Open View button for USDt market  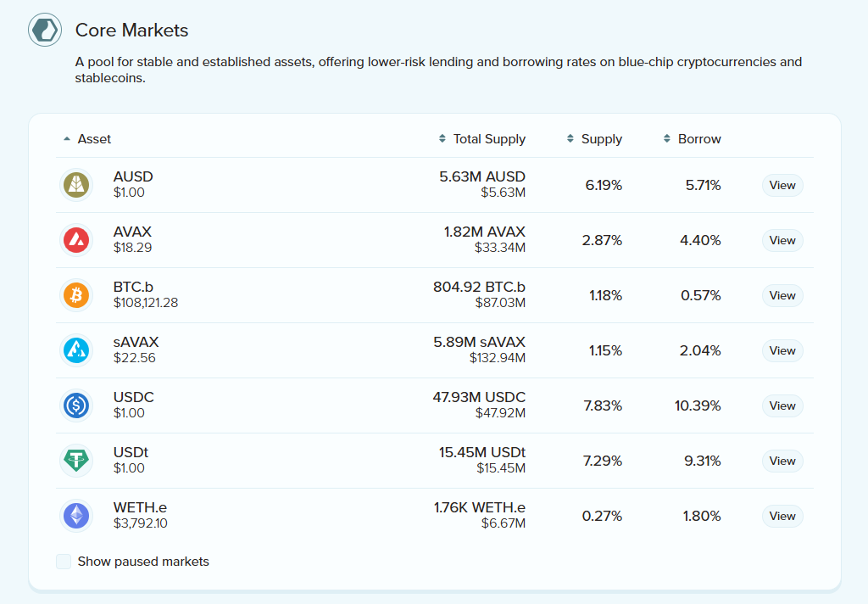[782, 461]
